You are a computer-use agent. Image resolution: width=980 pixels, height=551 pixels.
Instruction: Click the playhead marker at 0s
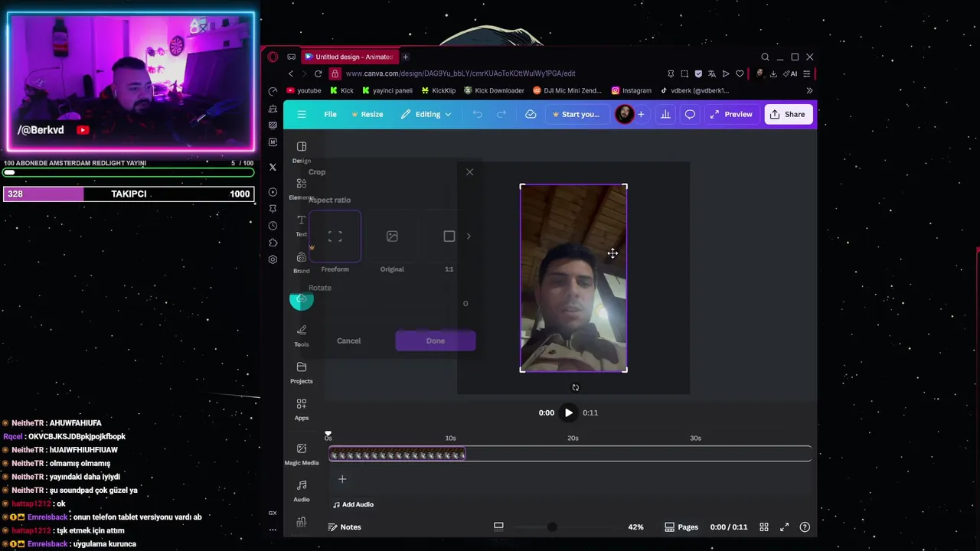tap(328, 435)
